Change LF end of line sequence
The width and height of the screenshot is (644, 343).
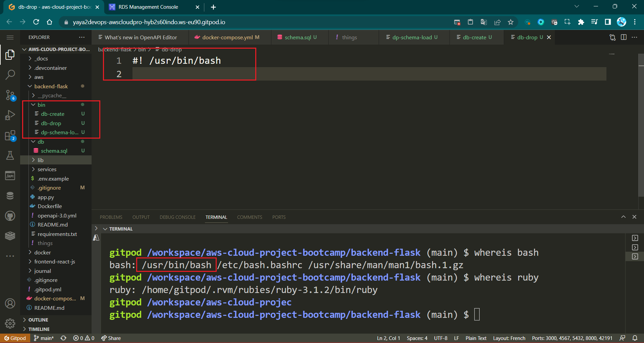(x=456, y=338)
